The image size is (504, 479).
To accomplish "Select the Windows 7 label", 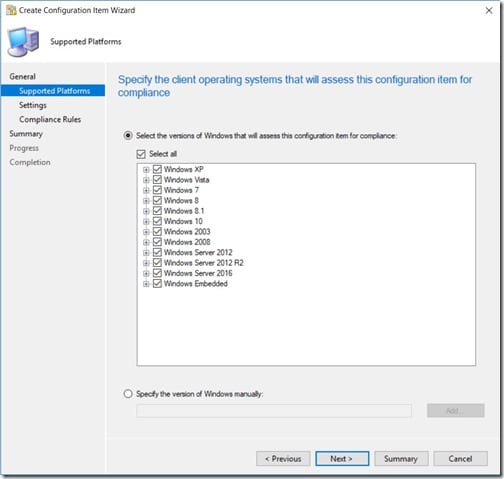I will pos(181,190).
